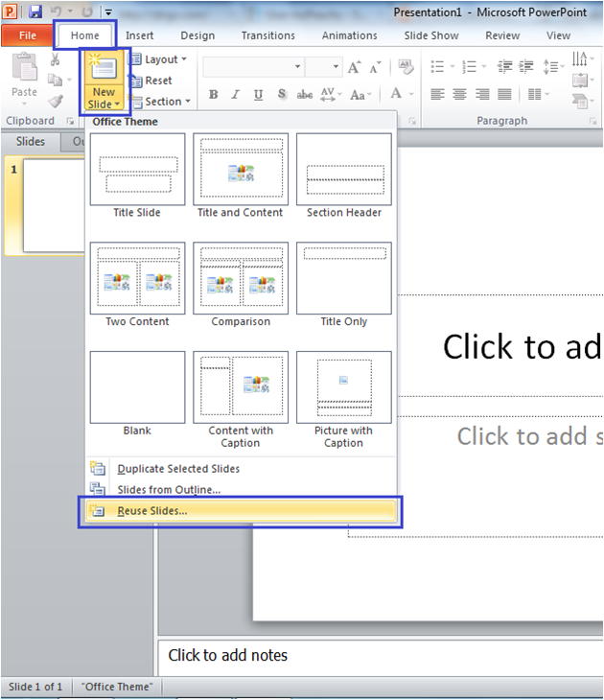This screenshot has height=700, width=604.
Task: Switch to the Animations tab
Action: (x=350, y=35)
